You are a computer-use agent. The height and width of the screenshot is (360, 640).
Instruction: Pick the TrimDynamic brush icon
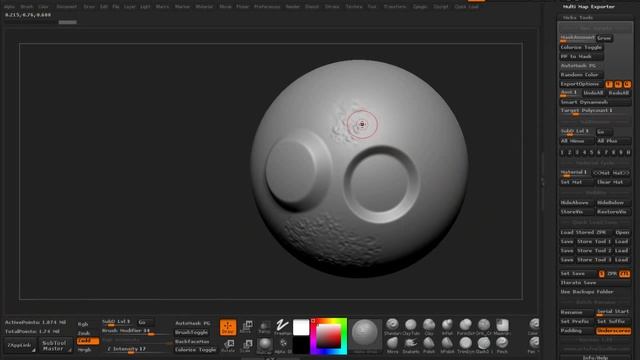tap(466, 345)
